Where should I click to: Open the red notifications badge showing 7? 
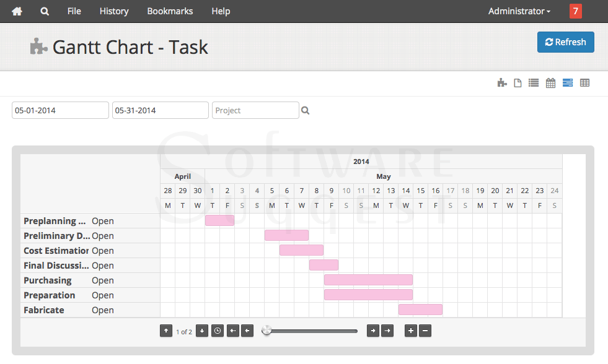tap(575, 11)
